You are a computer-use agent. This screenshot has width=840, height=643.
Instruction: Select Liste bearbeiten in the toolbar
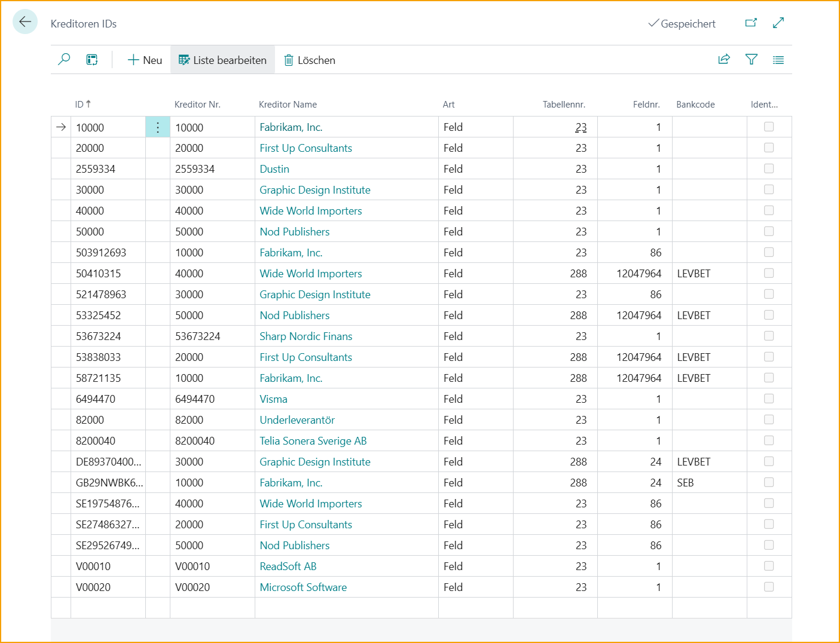click(222, 60)
